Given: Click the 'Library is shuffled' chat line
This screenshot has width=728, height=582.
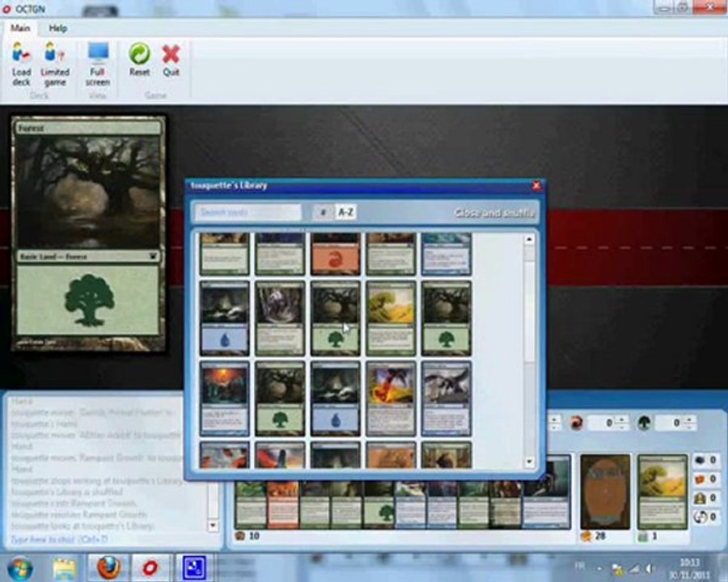Looking at the screenshot, I should 67,491.
